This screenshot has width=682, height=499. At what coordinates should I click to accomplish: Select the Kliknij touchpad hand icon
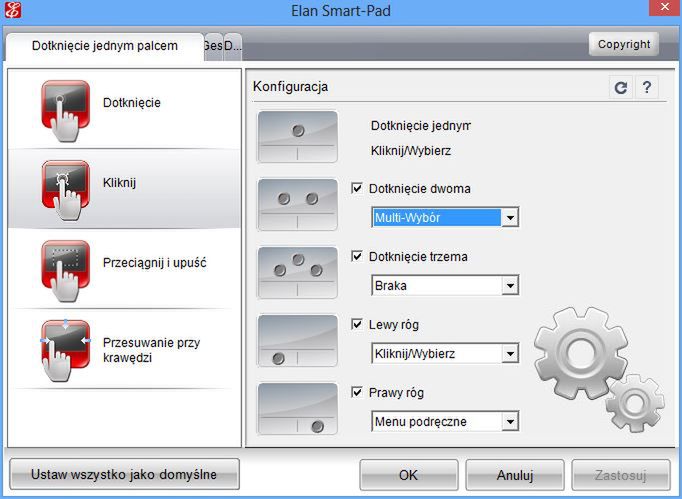65,190
